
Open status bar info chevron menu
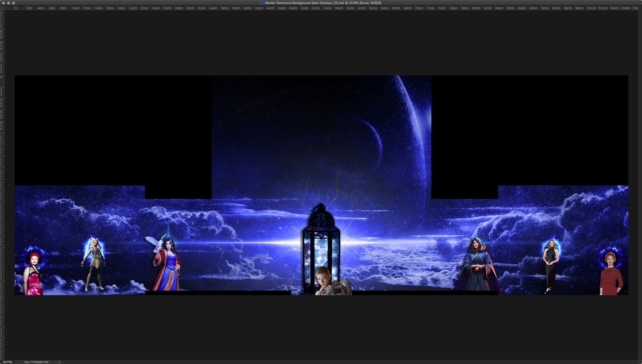(59, 362)
